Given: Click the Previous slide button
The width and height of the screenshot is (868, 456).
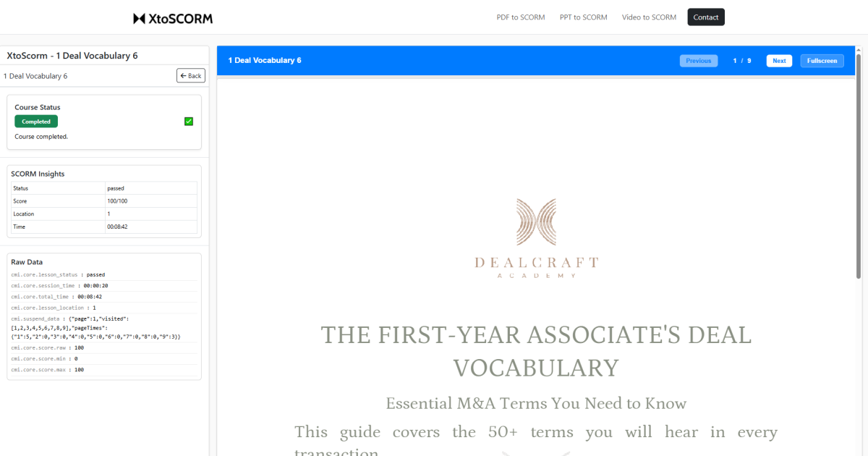Looking at the screenshot, I should pos(699,61).
